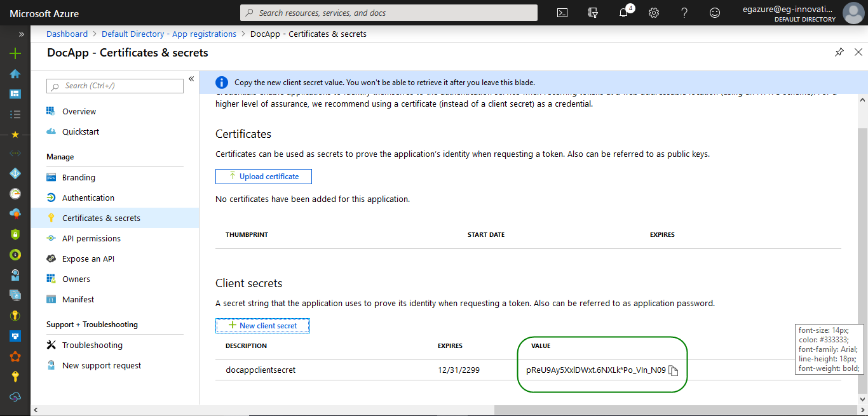Screen dimensions: 868x416
Task: Open the yellow circle key icon in the sidebar
Action: tap(15, 316)
